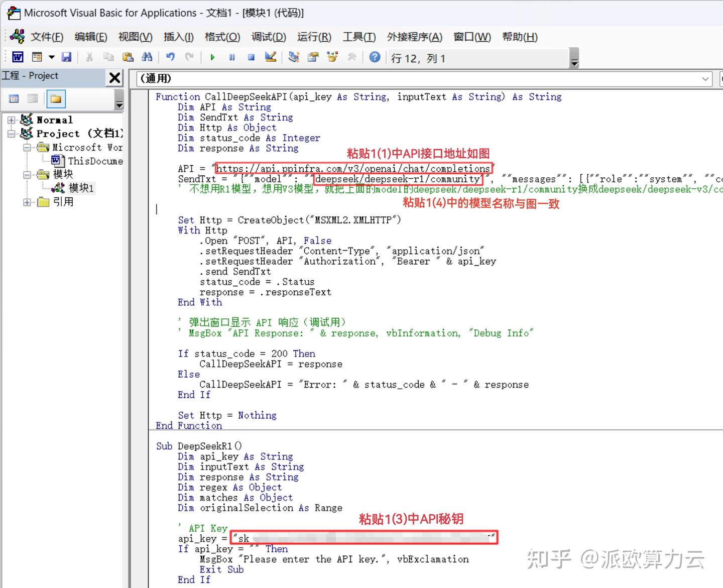The height and width of the screenshot is (588, 723).
Task: Open Help with the question mark icon
Action: [375, 57]
